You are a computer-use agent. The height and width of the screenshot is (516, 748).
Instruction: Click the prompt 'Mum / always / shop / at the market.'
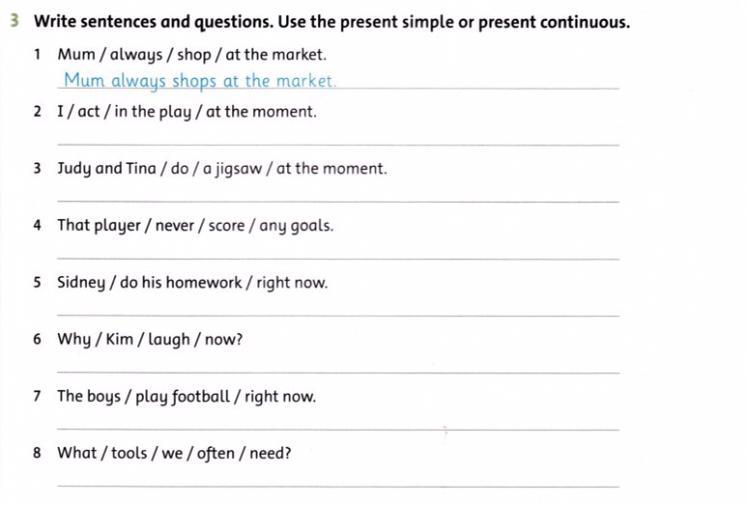(x=191, y=55)
